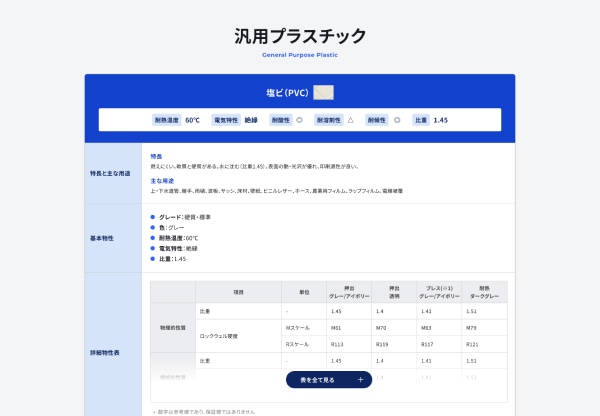The width and height of the screenshot is (600, 416).
Task: Click the 汎用プラスチック page heading
Action: coord(299,36)
